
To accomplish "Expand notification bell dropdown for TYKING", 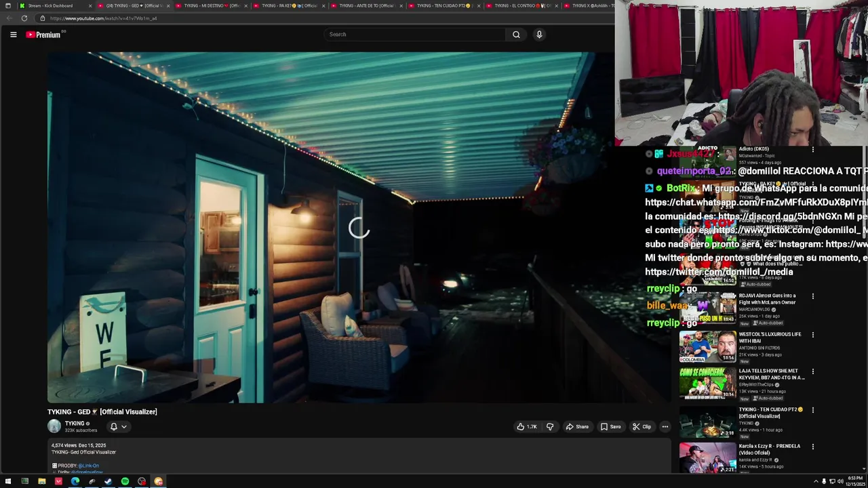I will pyautogui.click(x=118, y=426).
